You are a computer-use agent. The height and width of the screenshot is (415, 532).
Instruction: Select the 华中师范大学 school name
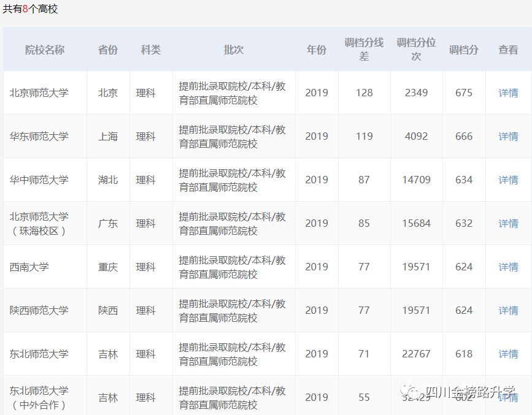39,180
